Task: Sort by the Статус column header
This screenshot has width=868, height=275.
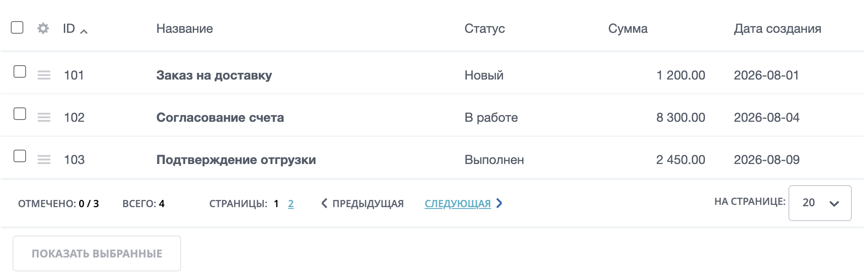Action: (x=485, y=29)
